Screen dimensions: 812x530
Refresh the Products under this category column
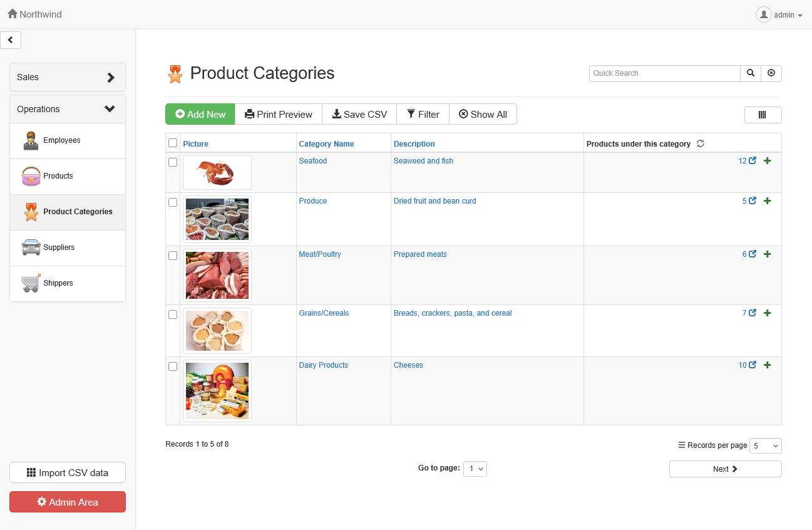[x=700, y=143]
